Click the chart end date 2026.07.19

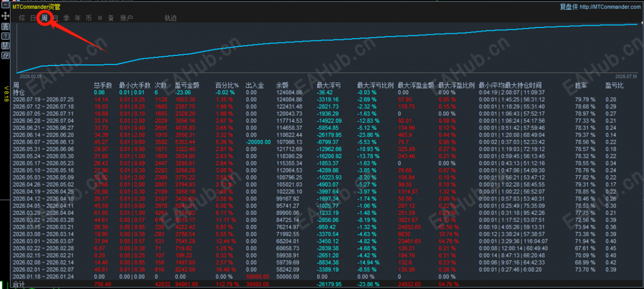click(625, 76)
